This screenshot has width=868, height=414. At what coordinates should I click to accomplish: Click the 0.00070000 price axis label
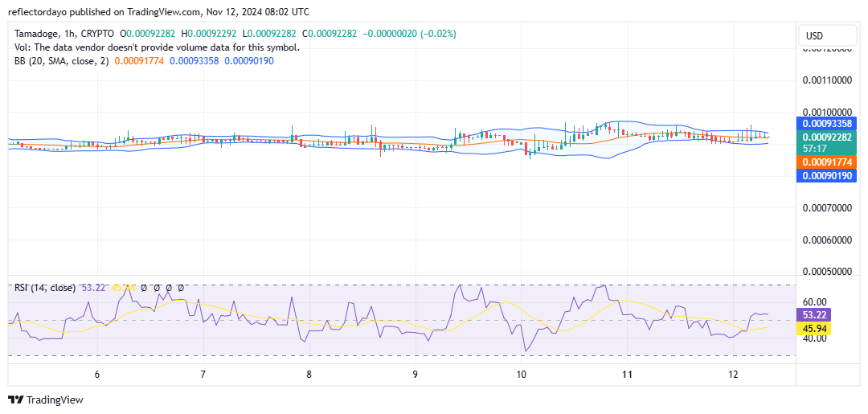coord(826,208)
